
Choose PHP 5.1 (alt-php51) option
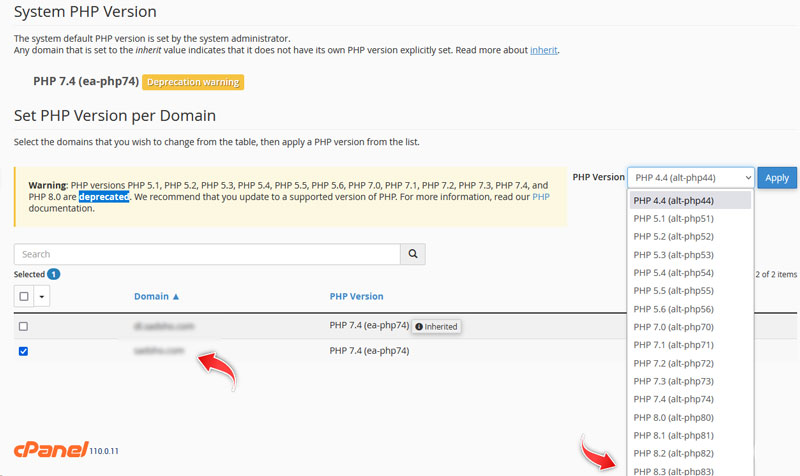pos(690,218)
